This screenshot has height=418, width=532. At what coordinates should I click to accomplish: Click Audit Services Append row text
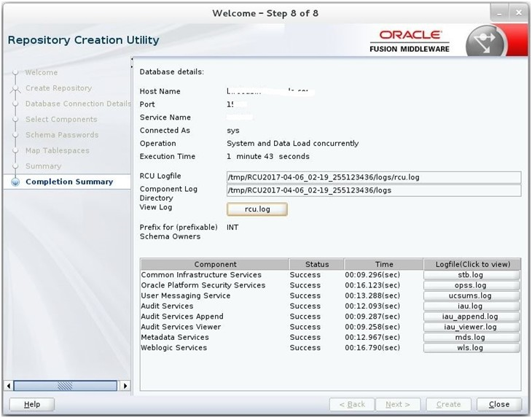(182, 317)
